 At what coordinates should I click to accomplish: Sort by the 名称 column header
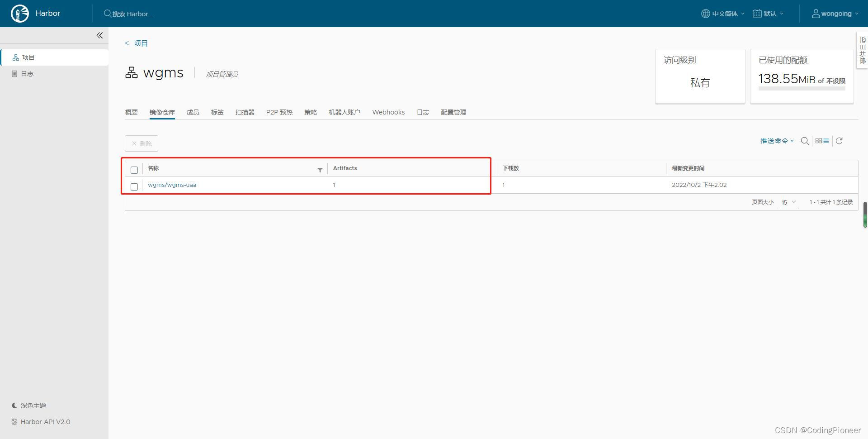[153, 168]
